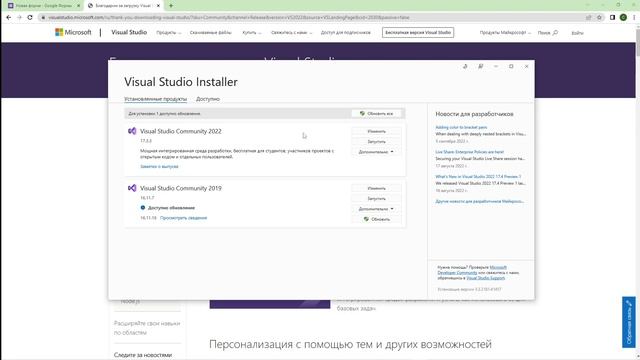The height and width of the screenshot is (360, 640).
Task: Expand Дополнительно dropdown for Community 2019
Action: pyautogui.click(x=376, y=209)
